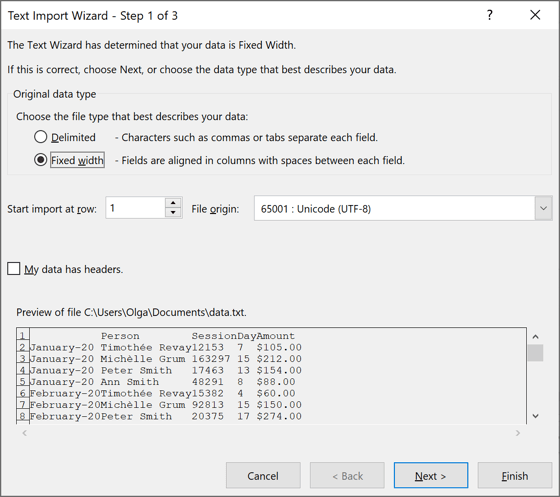Image resolution: width=560 pixels, height=497 pixels.
Task: Click the preview vertical scrollbar thumb
Action: 535,353
